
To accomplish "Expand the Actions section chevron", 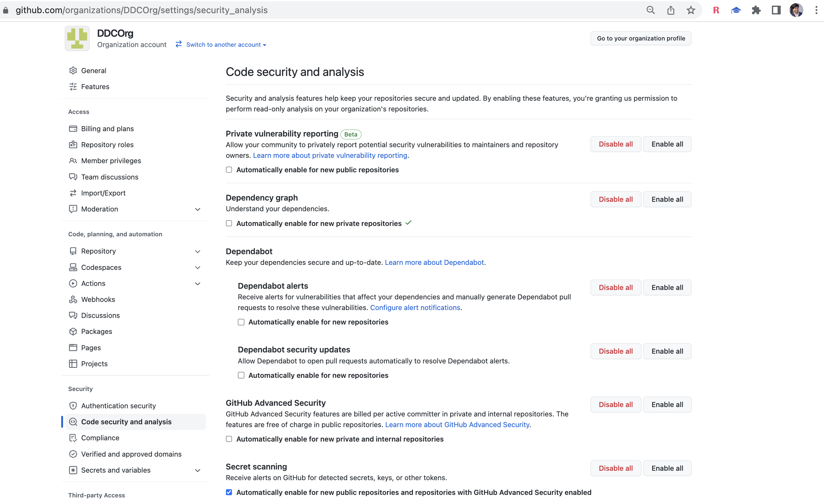I will 198,284.
